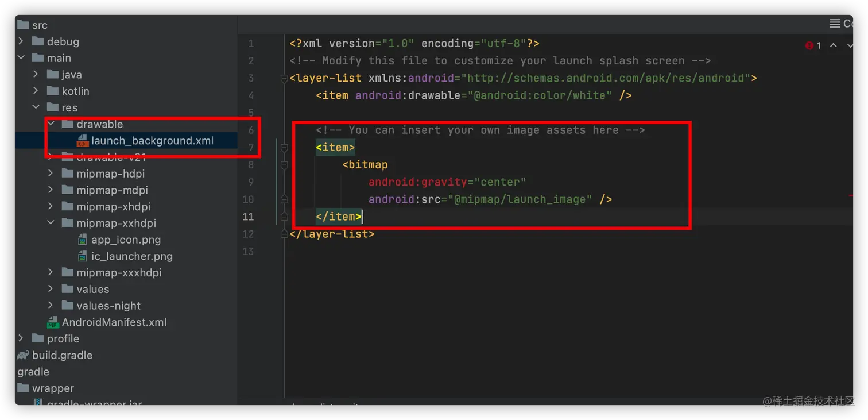Click the "insert your own image assets" comment
The height and width of the screenshot is (420, 868).
click(x=480, y=130)
